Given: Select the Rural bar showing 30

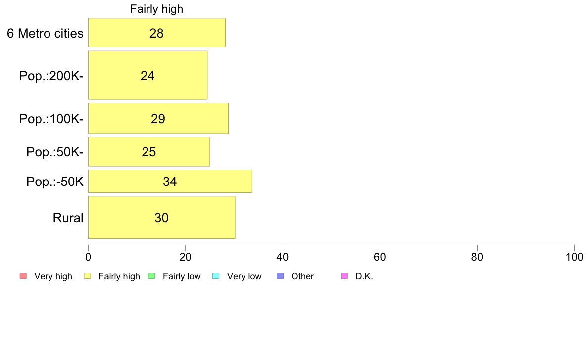Looking at the screenshot, I should pyautogui.click(x=162, y=218).
